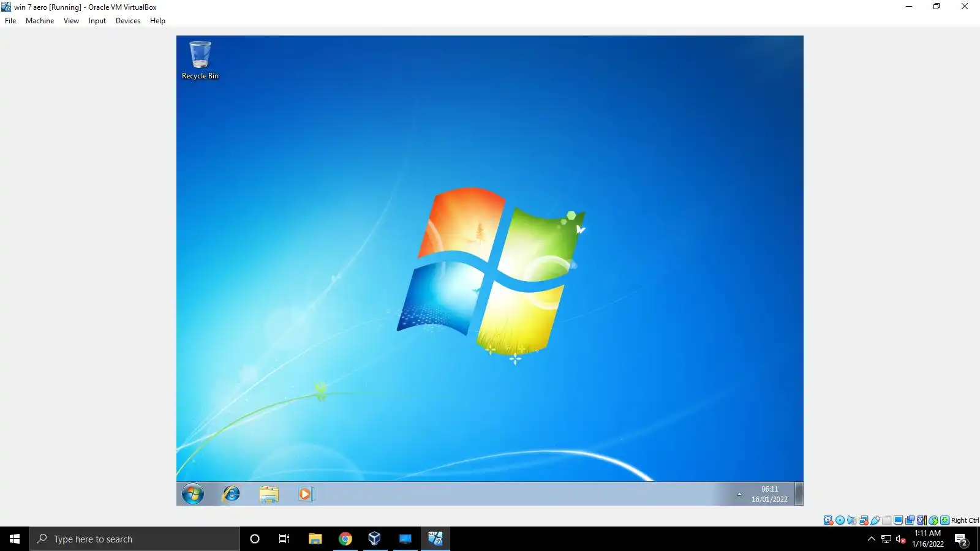Viewport: 980px width, 551px height.
Task: Open the Machine menu
Action: coord(40,21)
